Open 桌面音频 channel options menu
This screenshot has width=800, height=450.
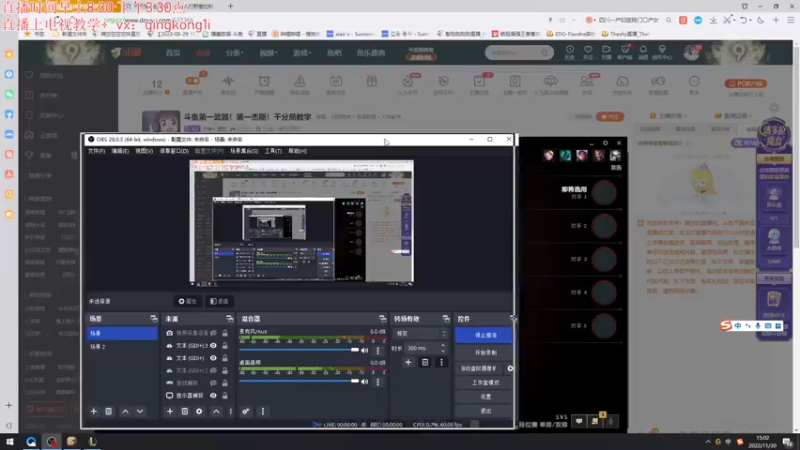click(378, 382)
